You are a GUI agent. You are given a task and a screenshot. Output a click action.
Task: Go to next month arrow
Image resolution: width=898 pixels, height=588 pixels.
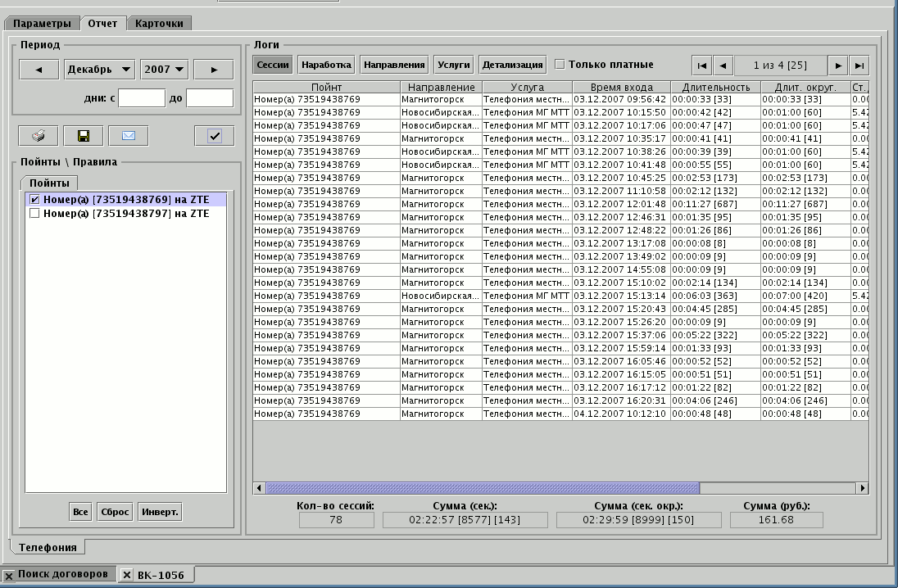point(214,70)
